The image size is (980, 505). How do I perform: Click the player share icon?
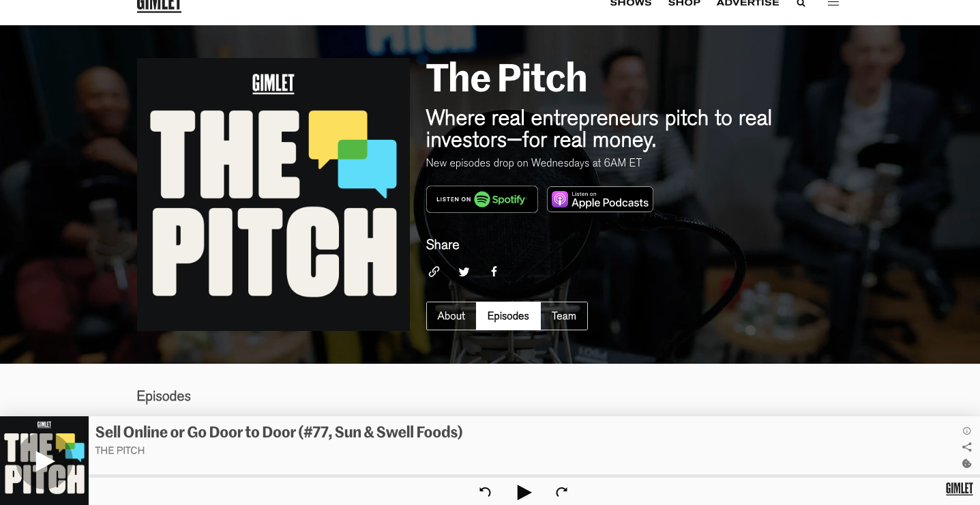[x=966, y=447]
